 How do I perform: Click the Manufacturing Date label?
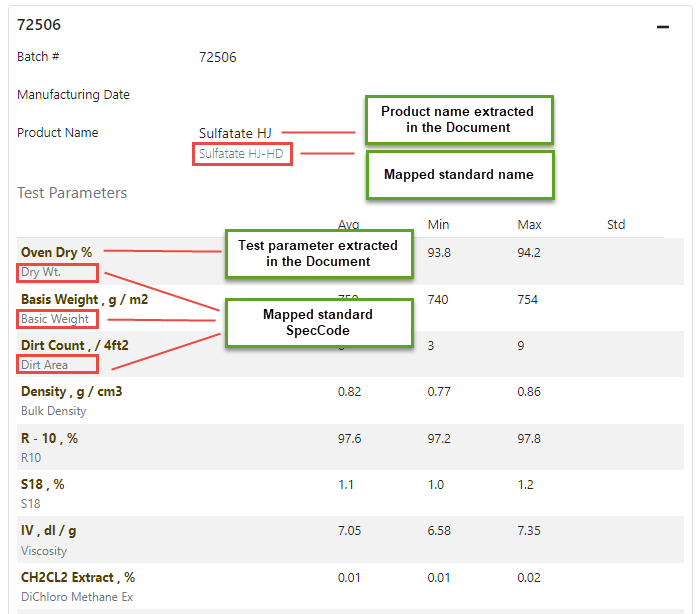73,95
